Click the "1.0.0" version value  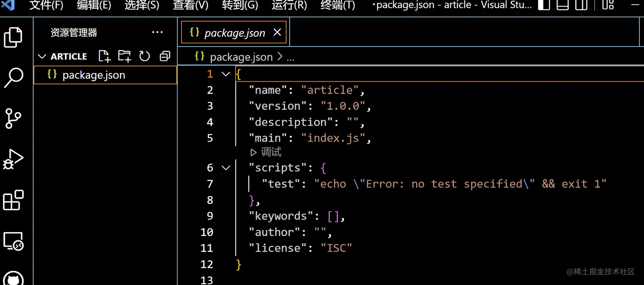pyautogui.click(x=343, y=106)
